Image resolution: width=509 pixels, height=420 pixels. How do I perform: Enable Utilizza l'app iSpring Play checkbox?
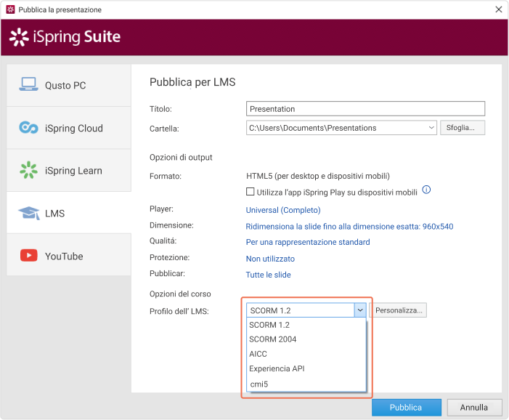(x=250, y=192)
